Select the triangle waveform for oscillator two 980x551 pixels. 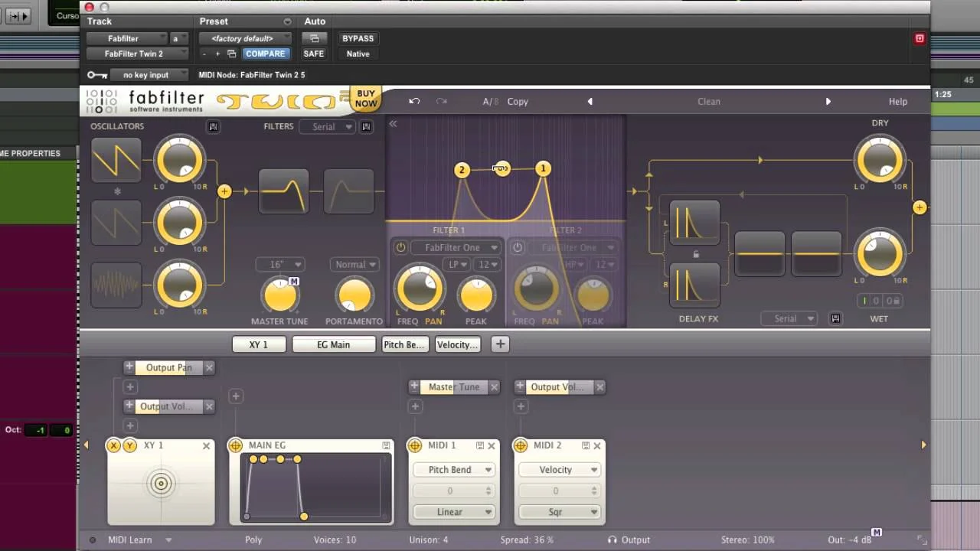(x=116, y=223)
